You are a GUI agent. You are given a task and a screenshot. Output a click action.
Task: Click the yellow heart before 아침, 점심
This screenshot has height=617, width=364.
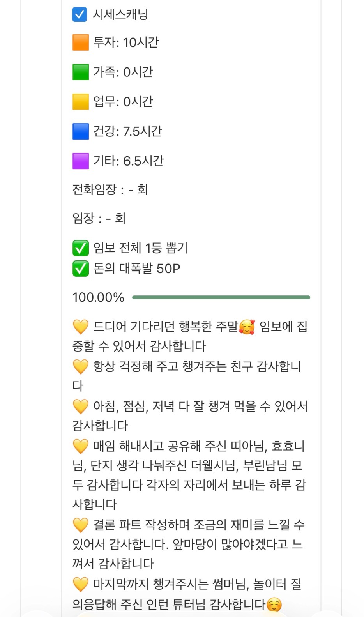(81, 407)
